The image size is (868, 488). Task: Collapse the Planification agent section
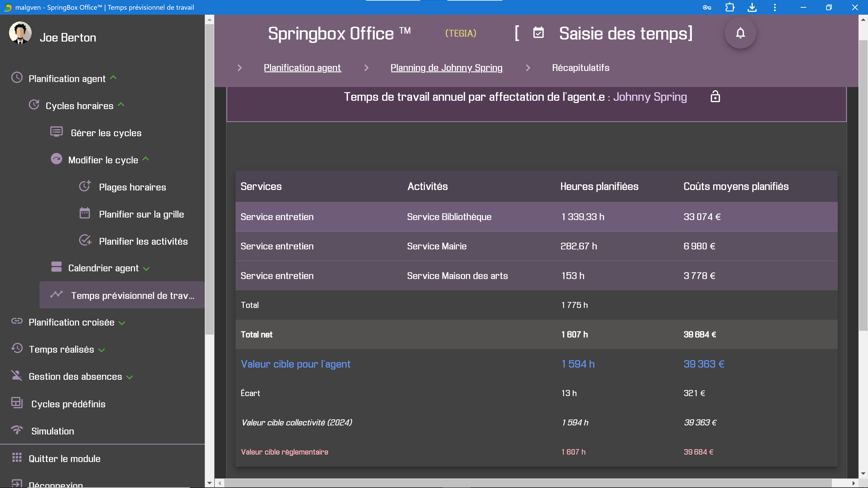click(113, 77)
